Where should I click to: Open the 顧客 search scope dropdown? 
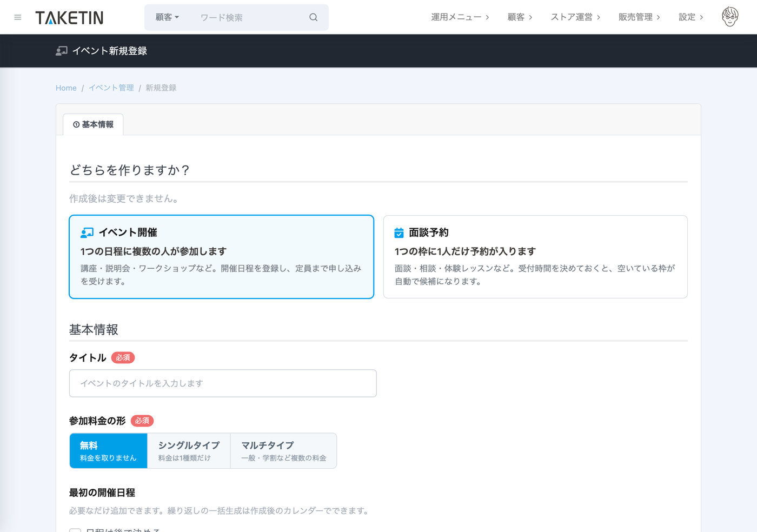pyautogui.click(x=167, y=17)
